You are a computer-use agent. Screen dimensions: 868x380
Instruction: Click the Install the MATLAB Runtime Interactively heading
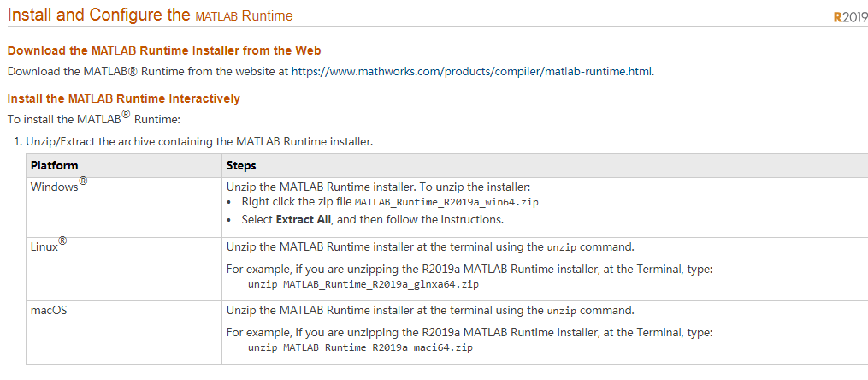[x=123, y=98]
